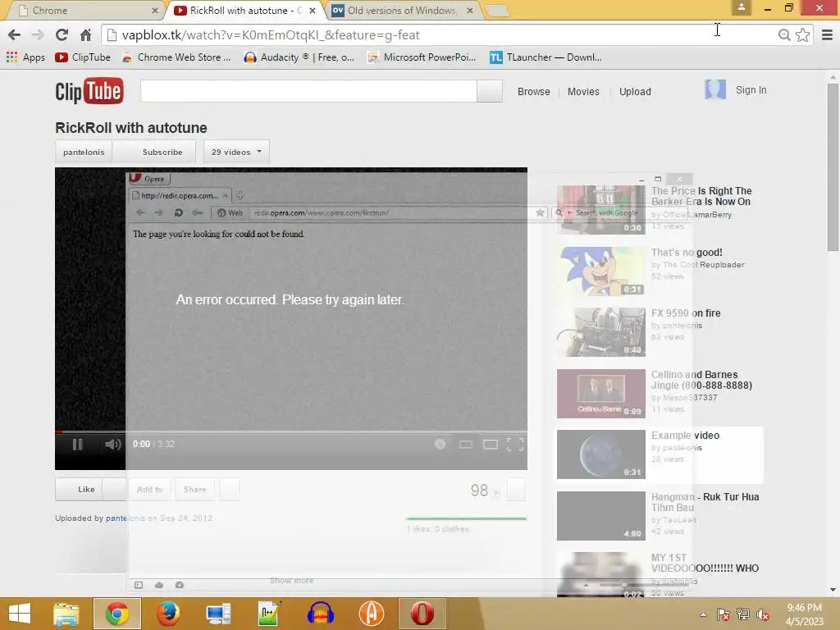840x630 pixels.
Task: Open Apps bookmark shortcut
Action: (25, 57)
